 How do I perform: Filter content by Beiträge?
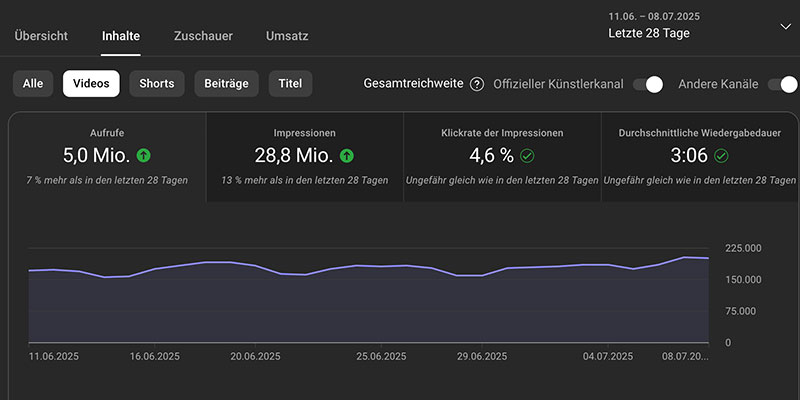pyautogui.click(x=227, y=84)
